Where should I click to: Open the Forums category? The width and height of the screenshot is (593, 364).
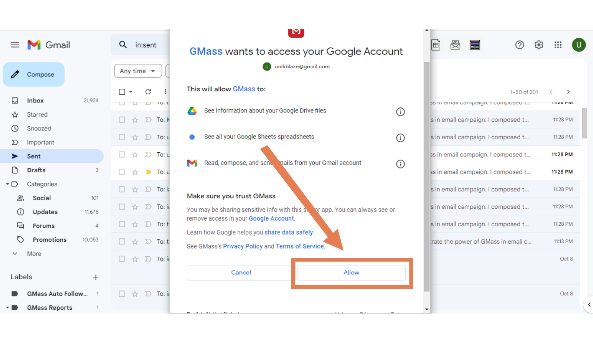click(52, 226)
